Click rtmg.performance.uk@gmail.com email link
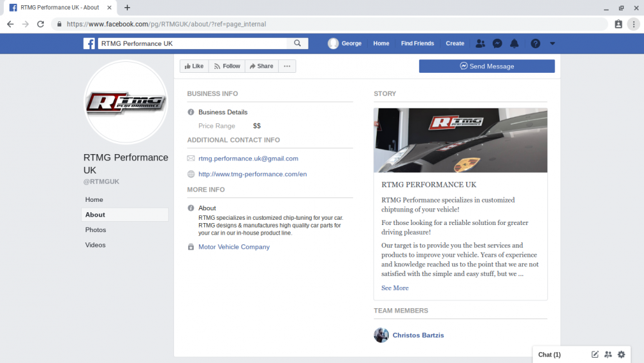The width and height of the screenshot is (644, 363). click(x=248, y=158)
